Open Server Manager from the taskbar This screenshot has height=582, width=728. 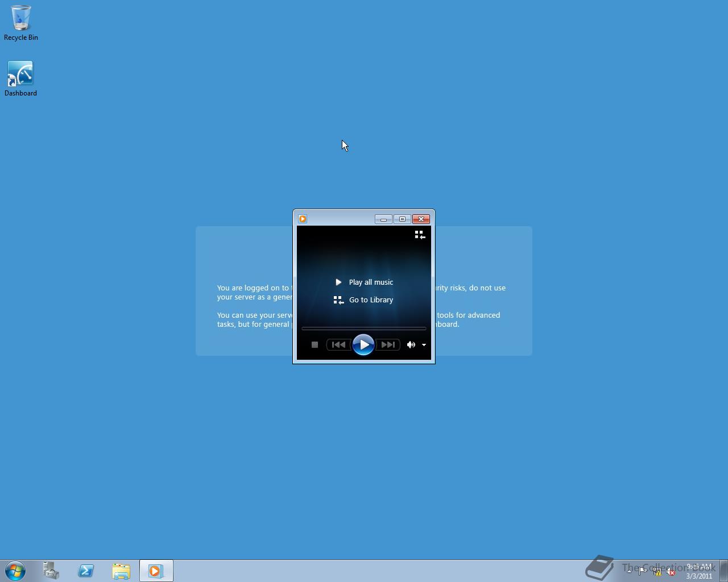[51, 571]
